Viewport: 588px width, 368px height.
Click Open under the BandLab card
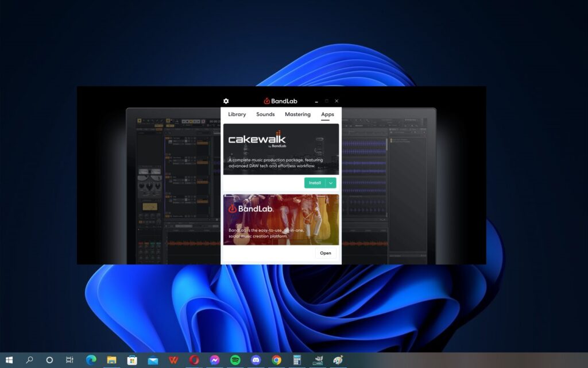coord(326,253)
